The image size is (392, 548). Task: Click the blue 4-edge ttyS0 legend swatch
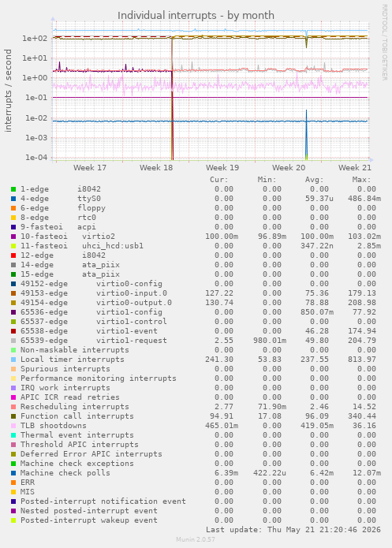click(13, 199)
